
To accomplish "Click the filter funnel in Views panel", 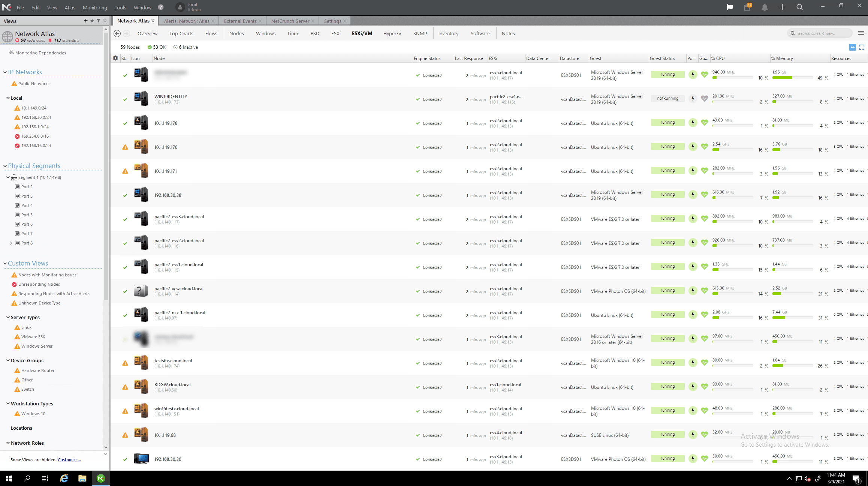I will (x=99, y=21).
